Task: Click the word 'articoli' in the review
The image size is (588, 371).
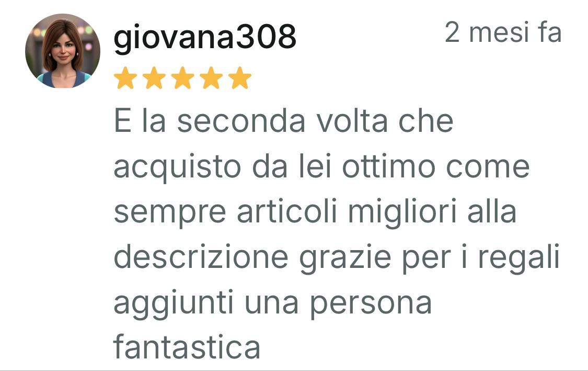Action: coord(287,211)
